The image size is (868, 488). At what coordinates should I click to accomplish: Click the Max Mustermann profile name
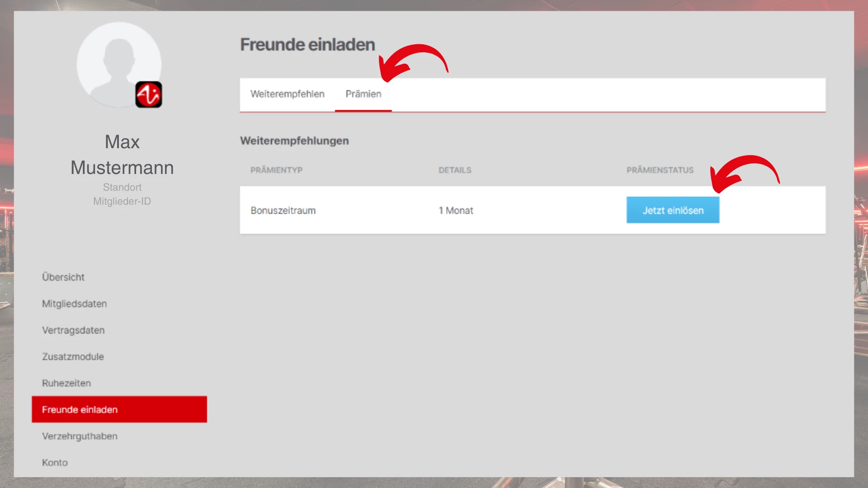coord(122,155)
